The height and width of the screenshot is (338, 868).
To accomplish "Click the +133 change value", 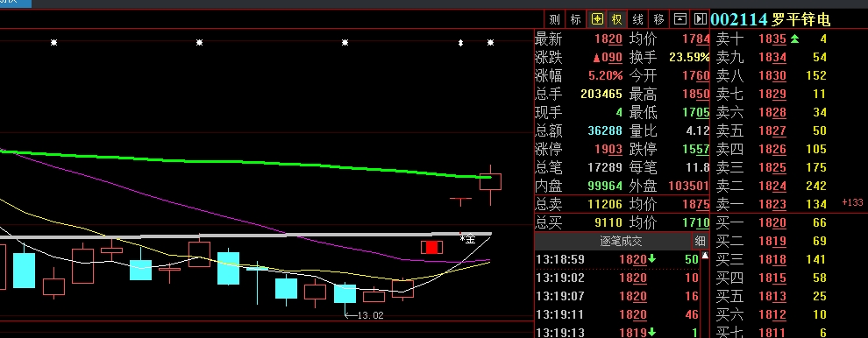I will coord(853,203).
